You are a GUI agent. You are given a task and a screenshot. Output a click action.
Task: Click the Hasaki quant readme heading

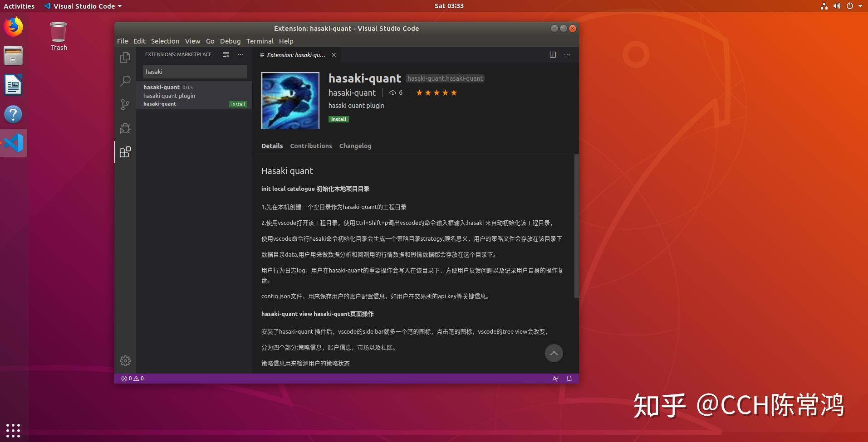click(287, 171)
